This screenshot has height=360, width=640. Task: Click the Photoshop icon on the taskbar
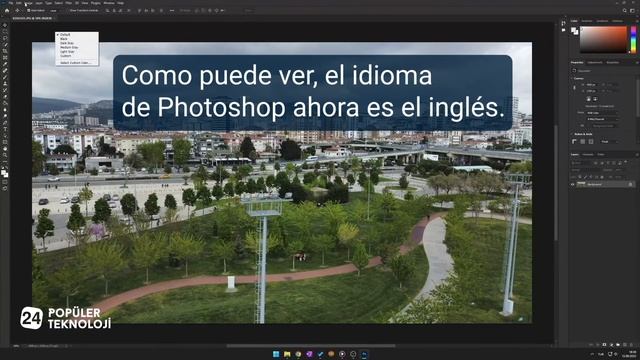[364, 354]
